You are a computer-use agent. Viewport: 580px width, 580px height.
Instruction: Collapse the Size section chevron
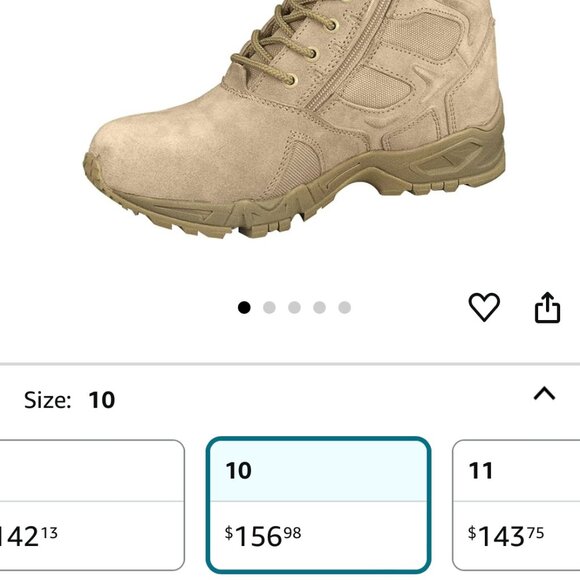pos(544,394)
